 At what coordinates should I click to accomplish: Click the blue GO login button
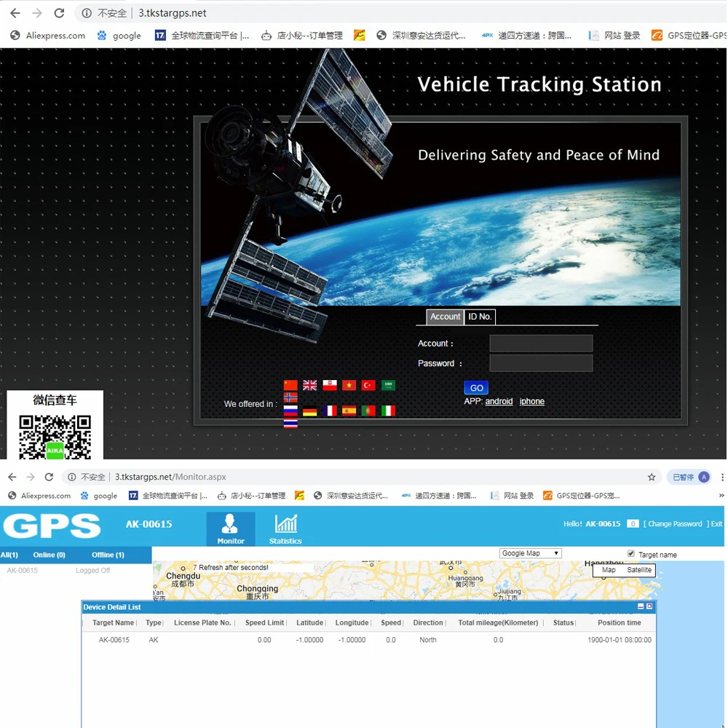[476, 388]
